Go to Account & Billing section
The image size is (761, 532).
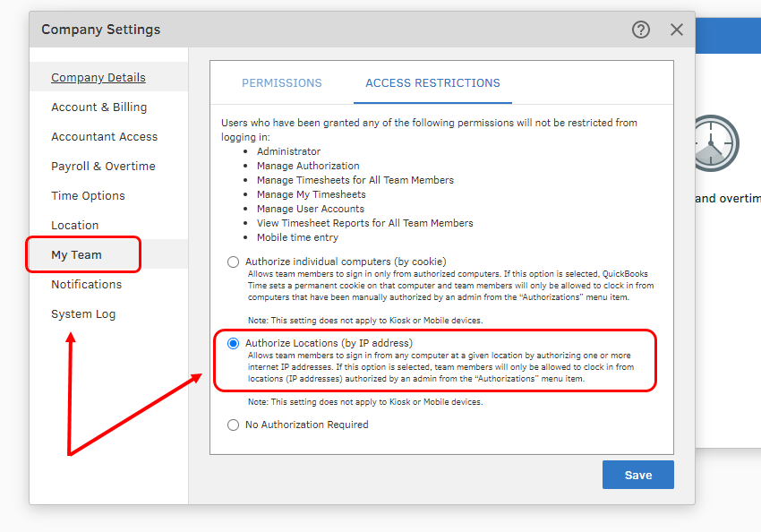click(98, 107)
